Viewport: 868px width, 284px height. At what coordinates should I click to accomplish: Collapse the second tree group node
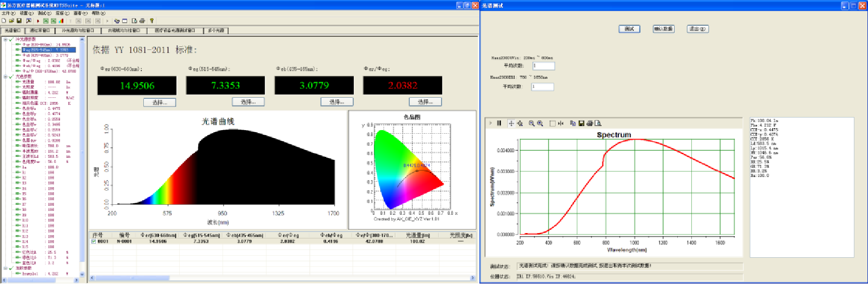[6, 77]
